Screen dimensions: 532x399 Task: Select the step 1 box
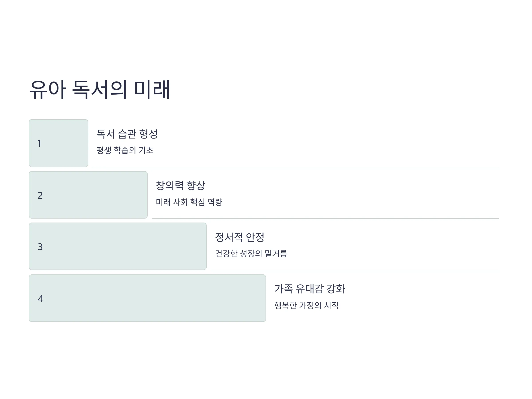[59, 143]
